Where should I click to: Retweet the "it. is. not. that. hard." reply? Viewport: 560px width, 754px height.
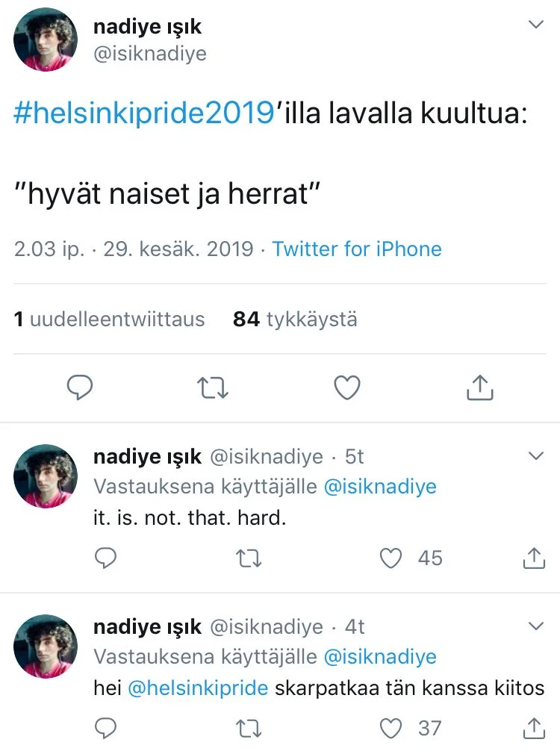click(244, 558)
